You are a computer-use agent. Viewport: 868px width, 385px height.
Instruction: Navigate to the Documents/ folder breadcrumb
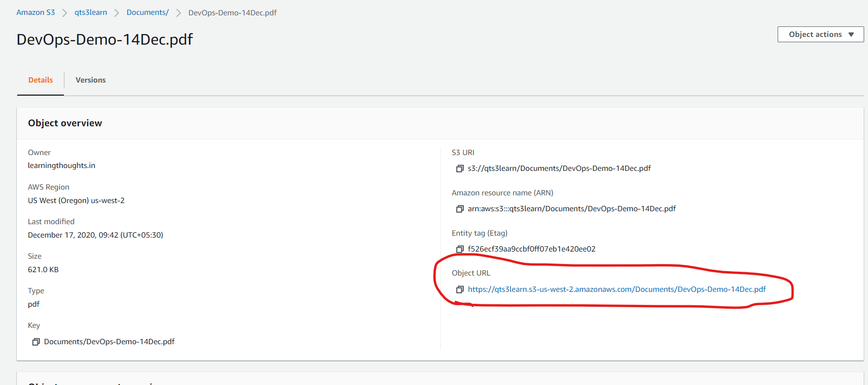(x=148, y=12)
